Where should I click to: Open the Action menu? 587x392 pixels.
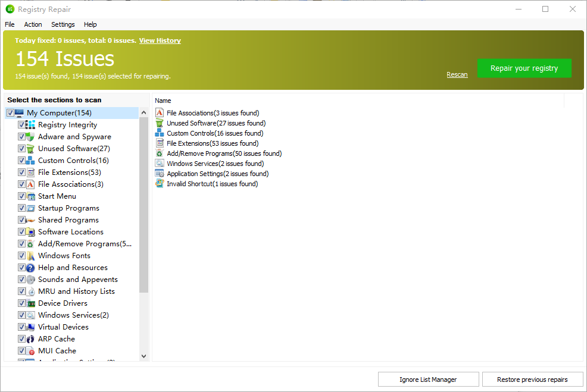(33, 24)
